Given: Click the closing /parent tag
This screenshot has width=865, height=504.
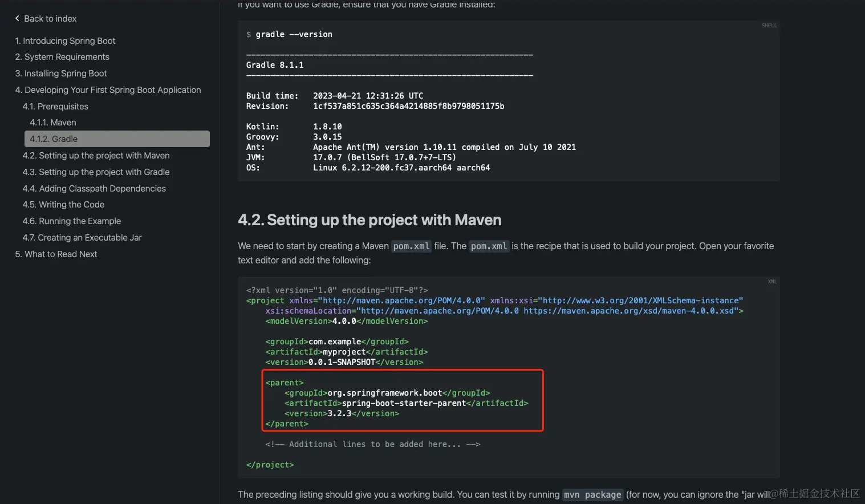Looking at the screenshot, I should [x=286, y=424].
